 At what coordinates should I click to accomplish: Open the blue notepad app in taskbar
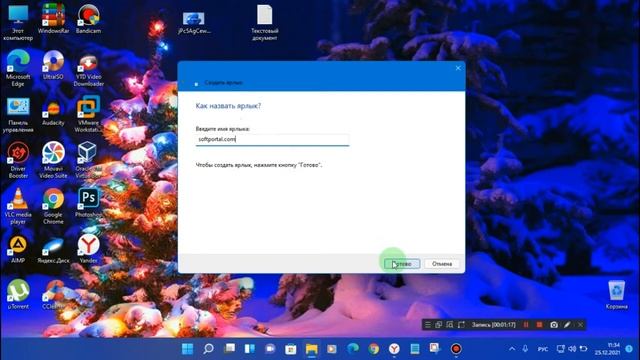415,349
